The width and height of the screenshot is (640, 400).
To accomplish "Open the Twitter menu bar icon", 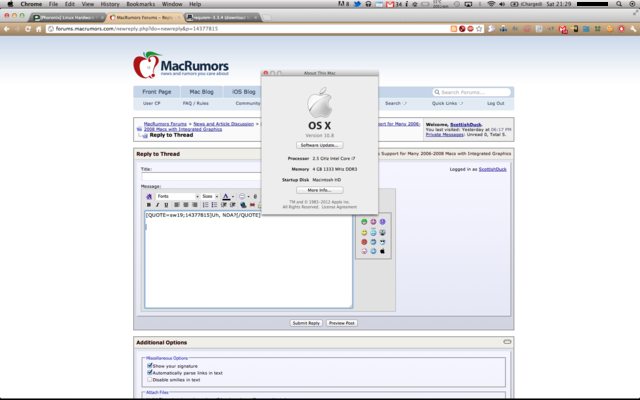I will point(357,4).
